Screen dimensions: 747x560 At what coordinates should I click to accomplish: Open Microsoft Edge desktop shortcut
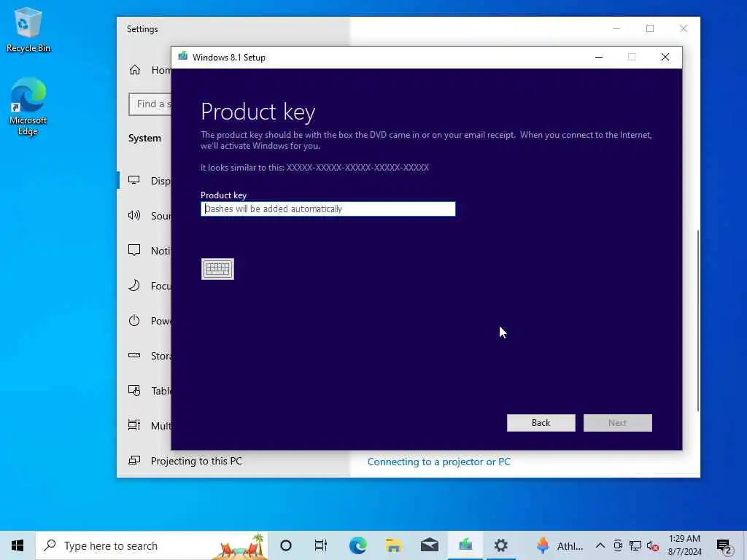[x=28, y=107]
